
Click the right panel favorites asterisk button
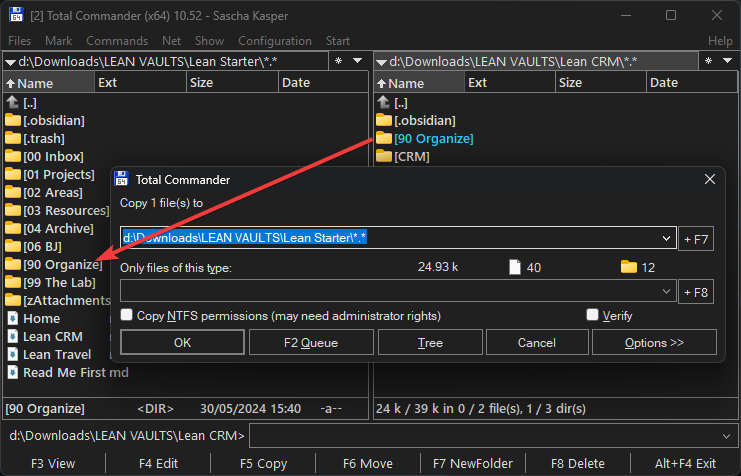tap(708, 61)
